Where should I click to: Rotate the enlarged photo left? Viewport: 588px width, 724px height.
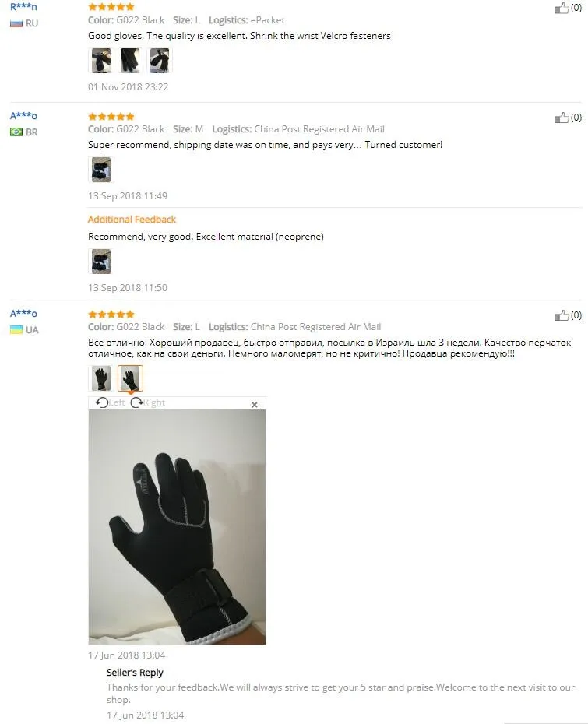(110, 402)
